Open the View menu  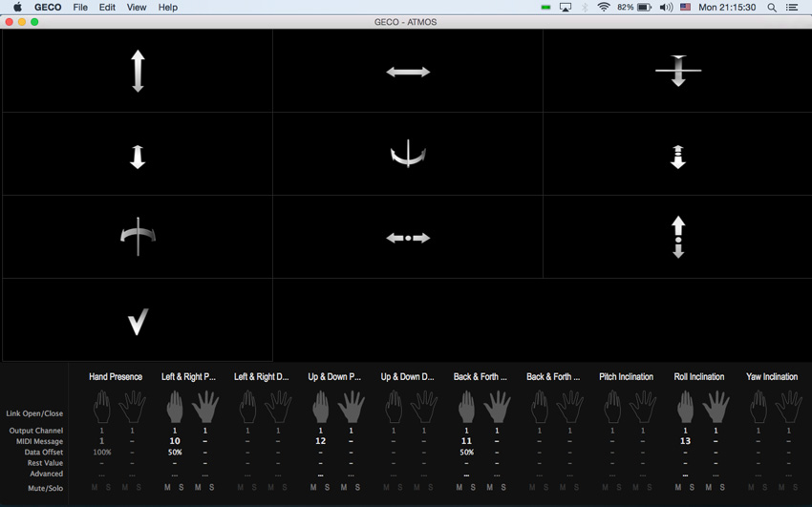[x=137, y=8]
